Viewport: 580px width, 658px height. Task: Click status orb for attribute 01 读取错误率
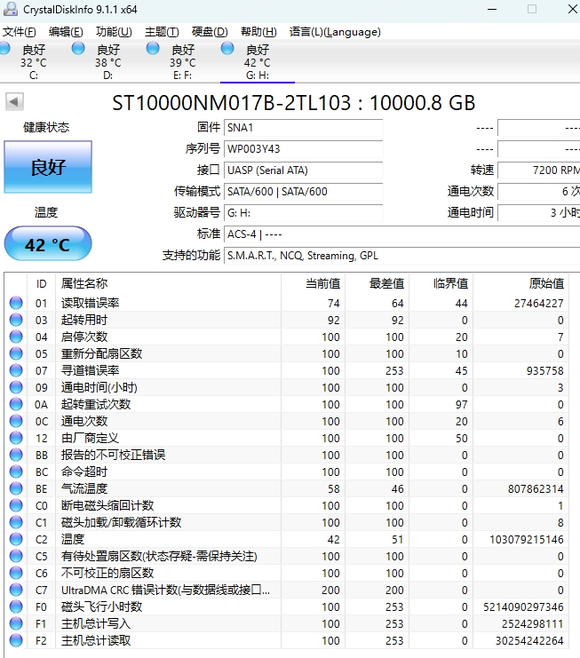pos(16,303)
